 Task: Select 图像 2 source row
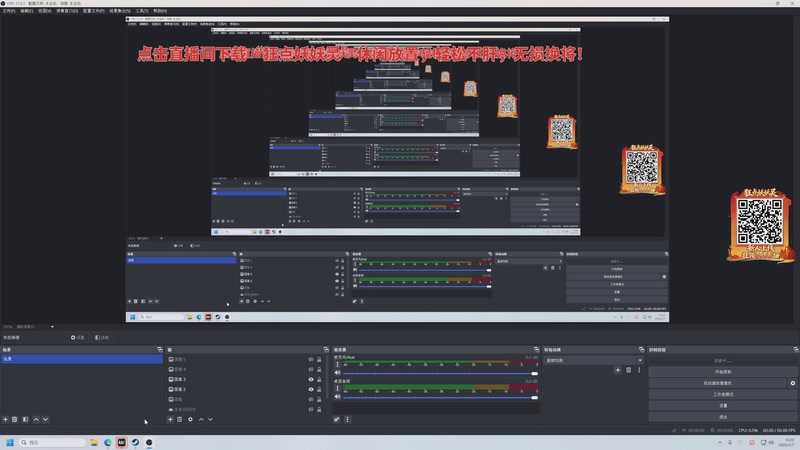click(x=248, y=389)
